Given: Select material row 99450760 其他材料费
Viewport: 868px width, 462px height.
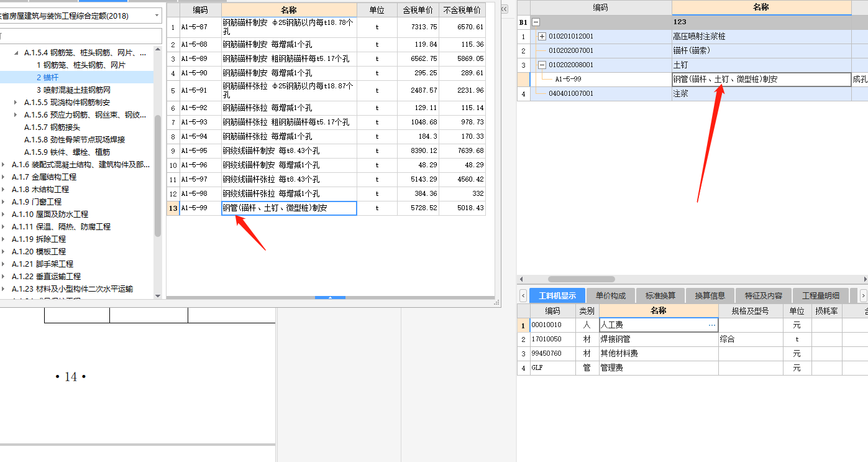Looking at the screenshot, I should click(692, 353).
